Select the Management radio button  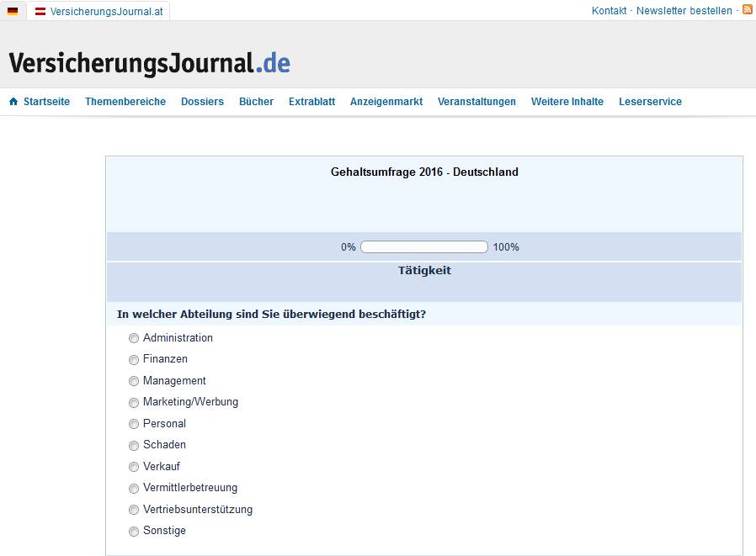(x=134, y=381)
